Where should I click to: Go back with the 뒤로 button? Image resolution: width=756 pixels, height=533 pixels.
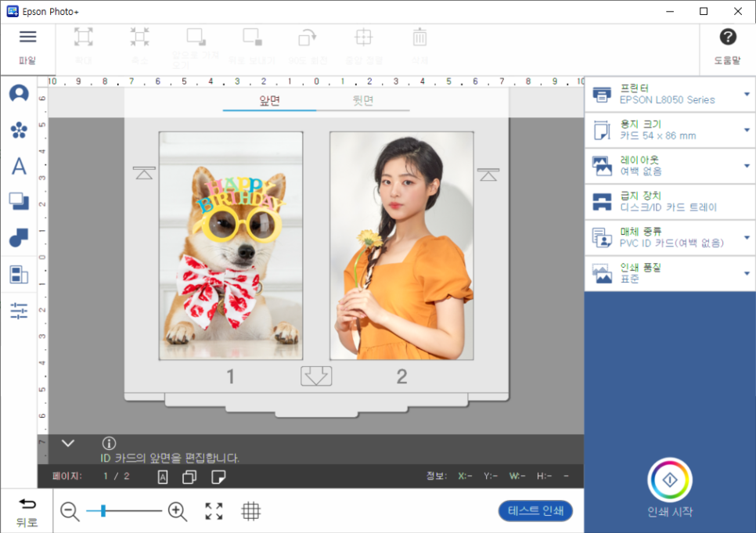tap(27, 512)
